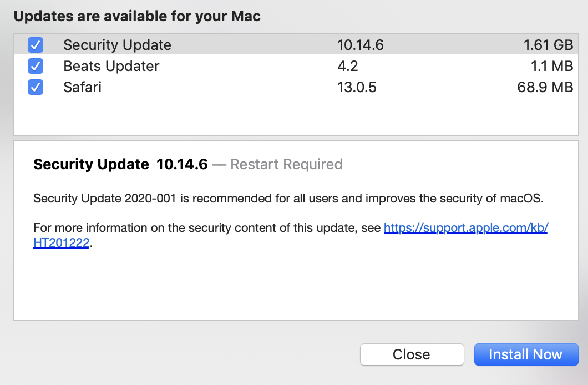588x385 pixels.
Task: Toggle the Beats Updater checkbox
Action: 36,66
